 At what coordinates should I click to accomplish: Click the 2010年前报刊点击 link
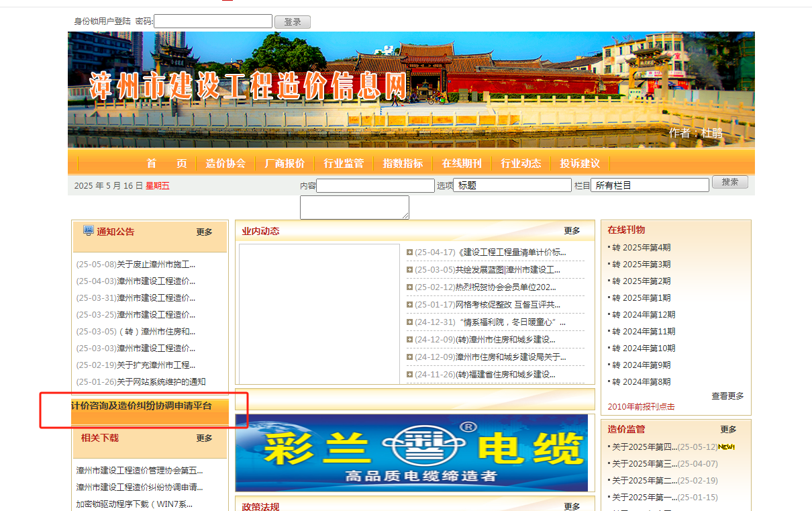coord(641,407)
